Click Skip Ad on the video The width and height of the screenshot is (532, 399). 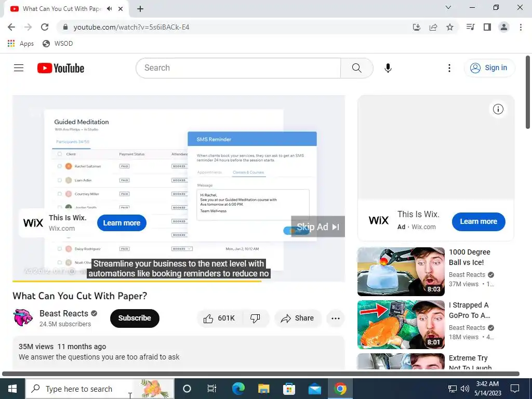(x=318, y=227)
